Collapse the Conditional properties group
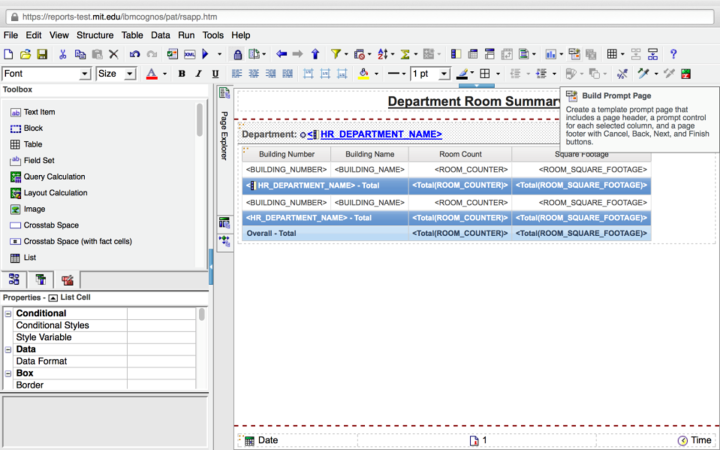This screenshot has width=720, height=450. click(8, 313)
